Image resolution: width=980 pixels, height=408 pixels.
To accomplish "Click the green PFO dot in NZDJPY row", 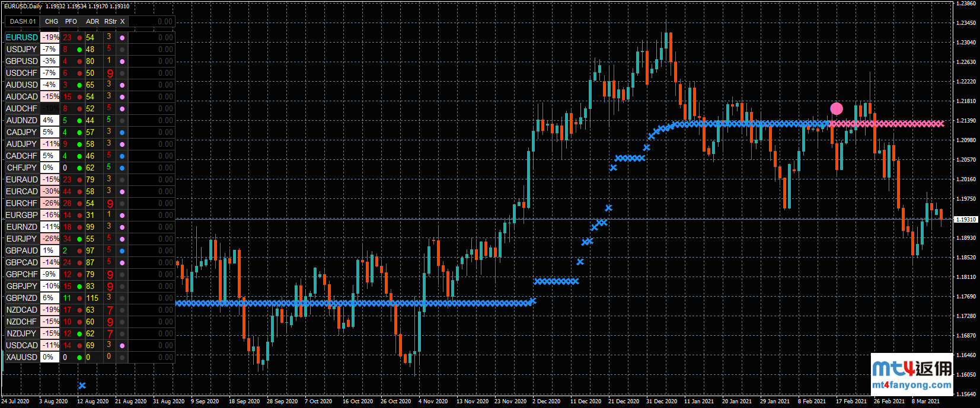I will tap(79, 333).
